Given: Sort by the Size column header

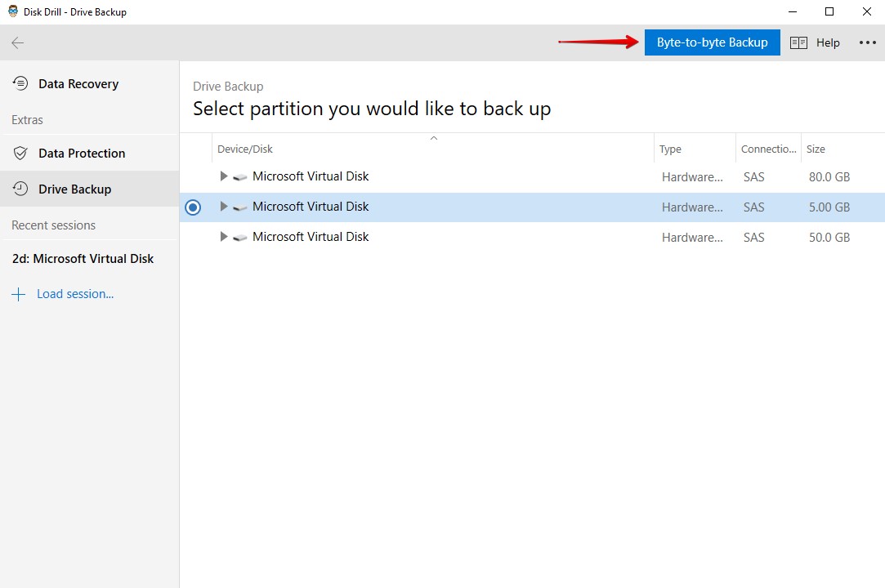Looking at the screenshot, I should 843,149.
